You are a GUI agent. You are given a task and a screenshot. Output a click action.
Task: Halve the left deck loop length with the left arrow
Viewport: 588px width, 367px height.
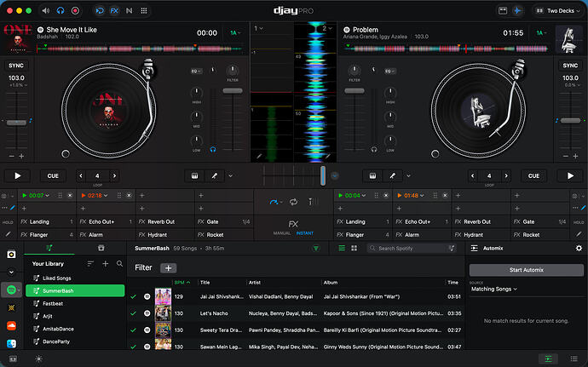pyautogui.click(x=81, y=175)
